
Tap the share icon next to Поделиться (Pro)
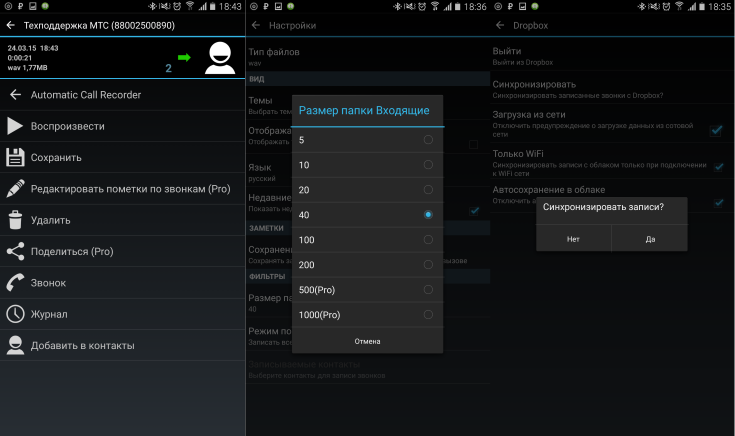[x=15, y=251]
